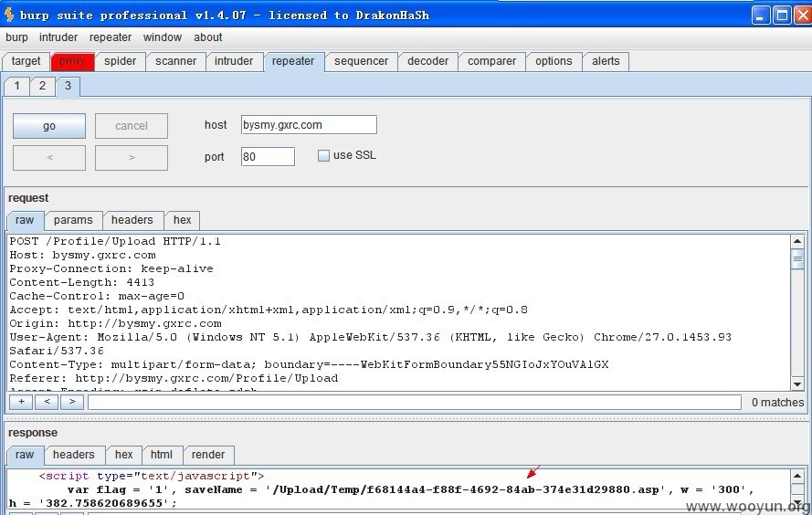
Task: Select repeater request tab 1
Action: [17, 86]
